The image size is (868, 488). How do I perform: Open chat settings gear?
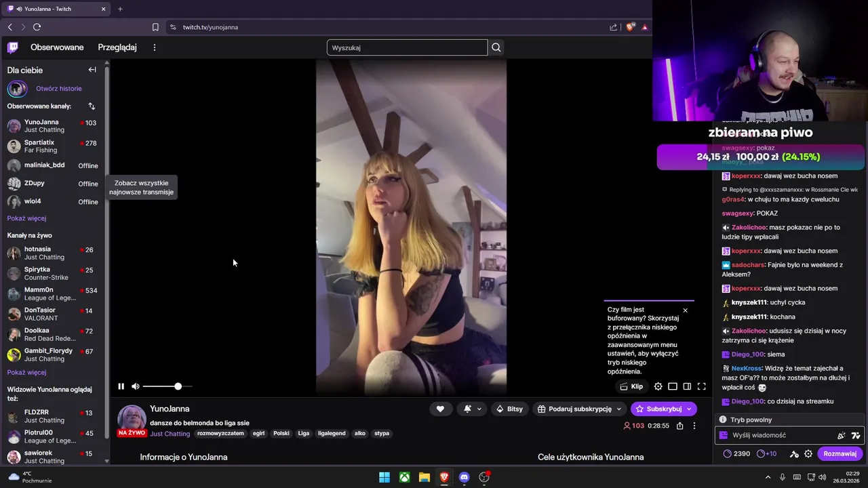tap(808, 453)
